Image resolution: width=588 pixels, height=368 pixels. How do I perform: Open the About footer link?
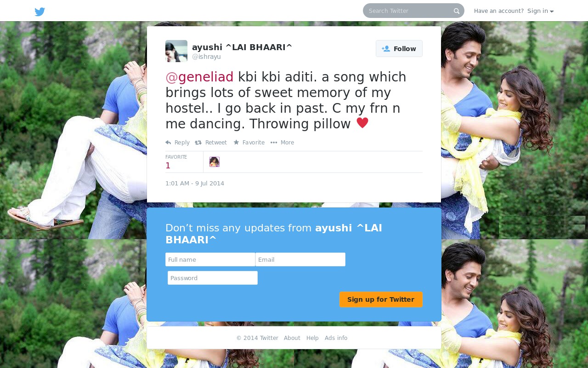pyautogui.click(x=292, y=338)
